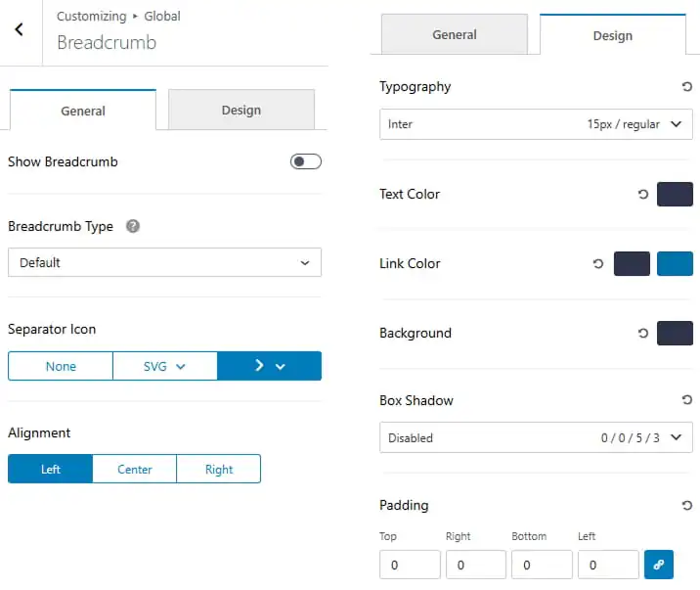Switch to Design tab in left panel
Screen dimensions: 700x590
(x=241, y=110)
